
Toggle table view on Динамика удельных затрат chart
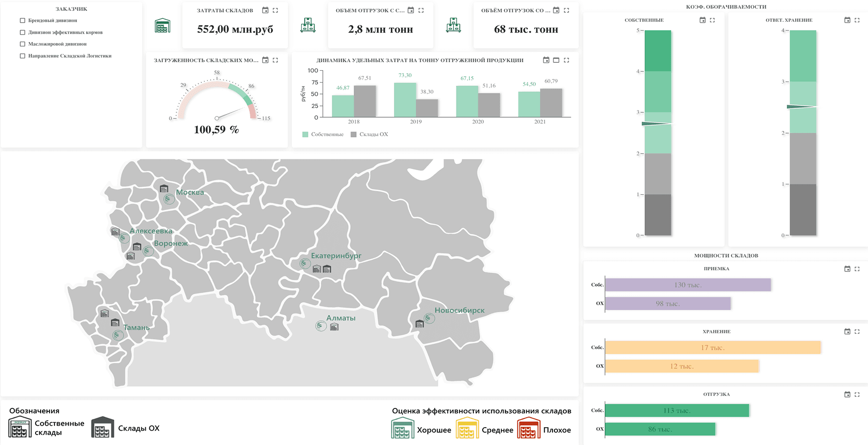[556, 60]
